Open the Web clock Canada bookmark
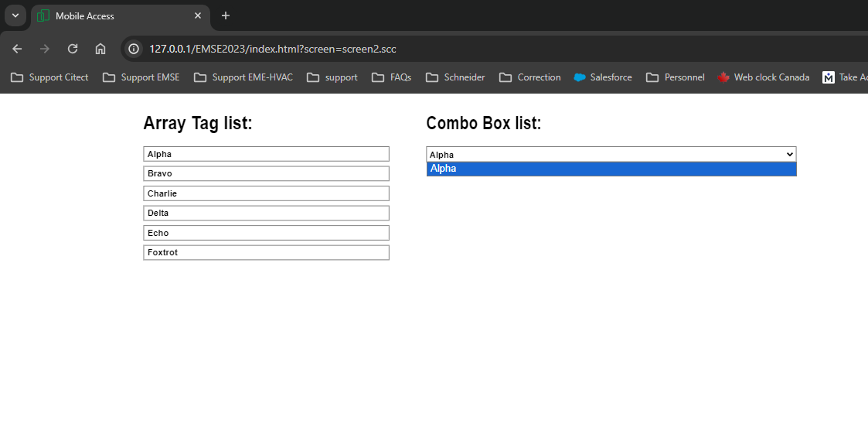 764,77
